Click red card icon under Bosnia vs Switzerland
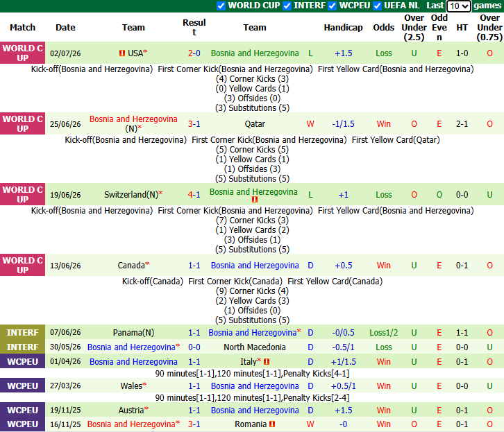The image size is (504, 432). tap(255, 200)
